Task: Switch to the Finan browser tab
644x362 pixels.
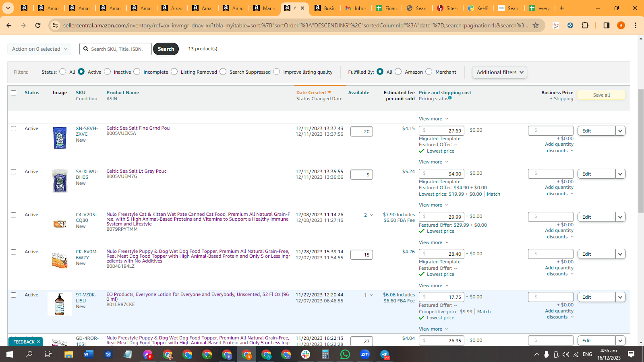Action: pos(386,8)
